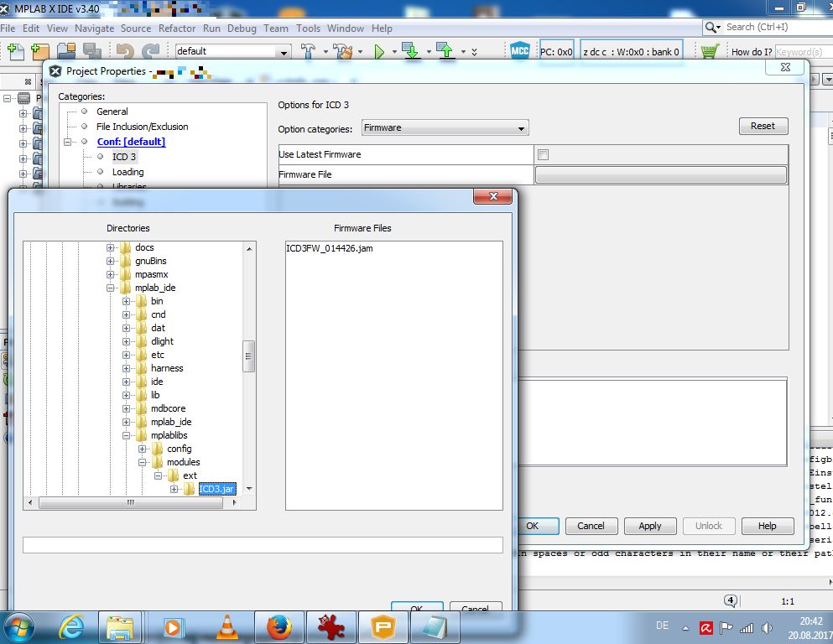Click the network signal tray icon

[x=747, y=628]
